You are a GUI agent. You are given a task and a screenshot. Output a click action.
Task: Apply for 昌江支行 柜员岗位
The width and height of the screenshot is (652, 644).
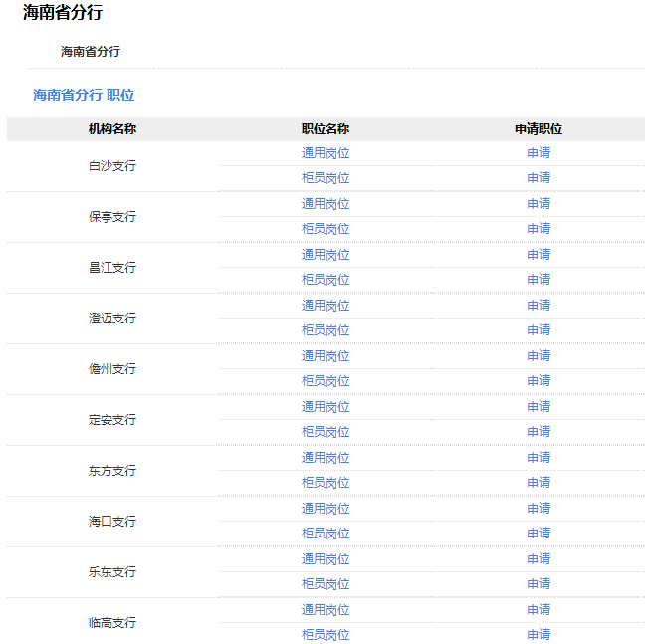click(539, 280)
